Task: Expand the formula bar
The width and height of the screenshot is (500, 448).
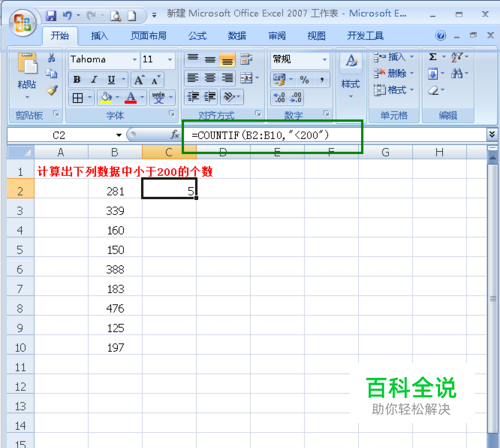Action: click(492, 134)
